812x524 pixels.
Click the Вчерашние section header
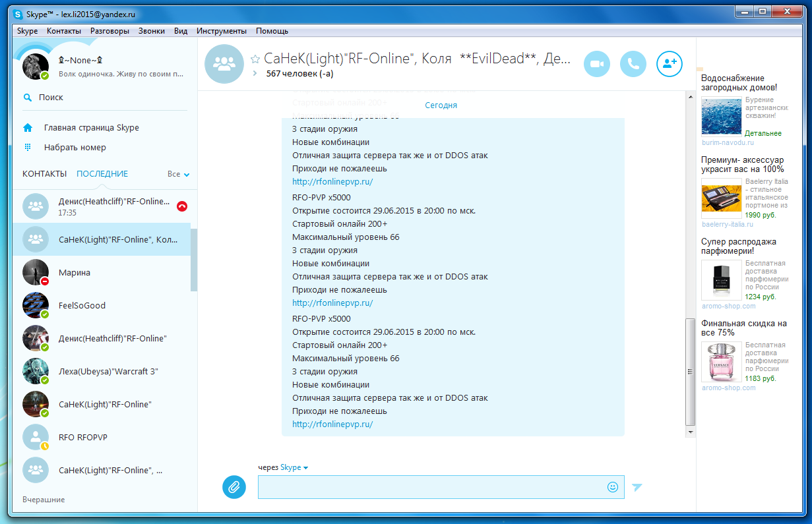pos(44,500)
